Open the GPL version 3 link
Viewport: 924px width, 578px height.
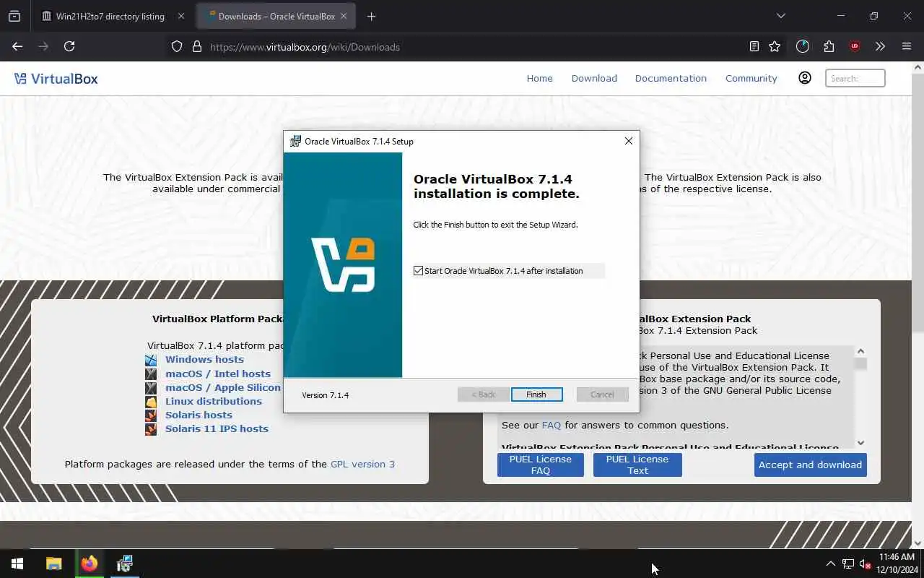[362, 464]
